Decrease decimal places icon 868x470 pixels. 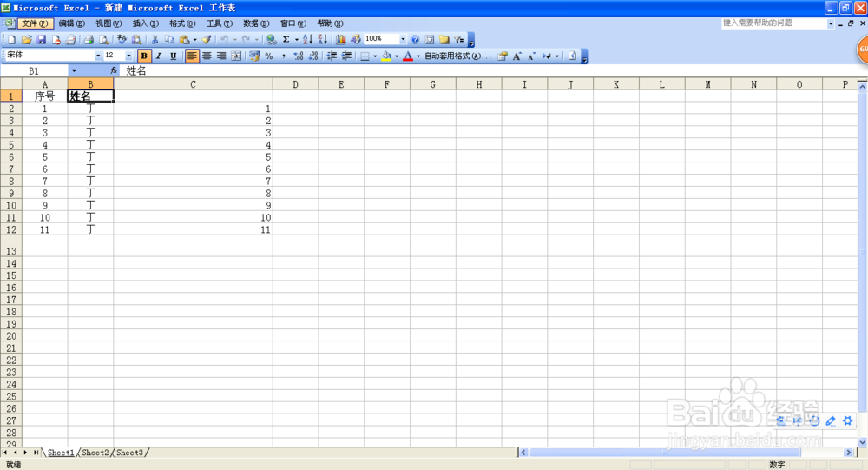pyautogui.click(x=313, y=56)
